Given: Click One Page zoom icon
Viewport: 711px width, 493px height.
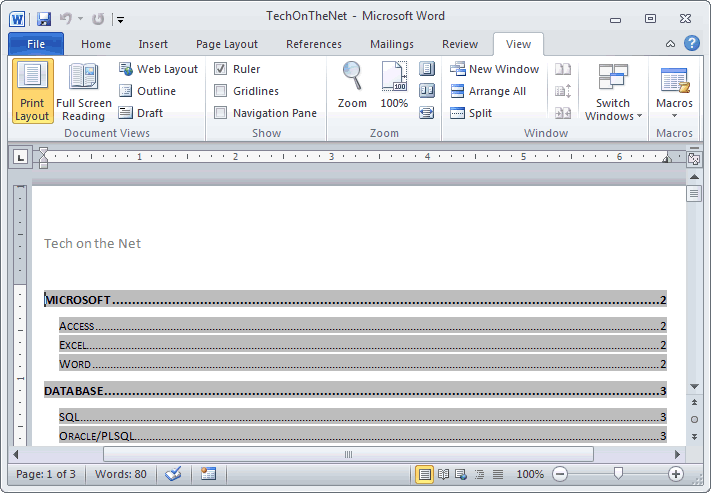Looking at the screenshot, I should pyautogui.click(x=427, y=68).
